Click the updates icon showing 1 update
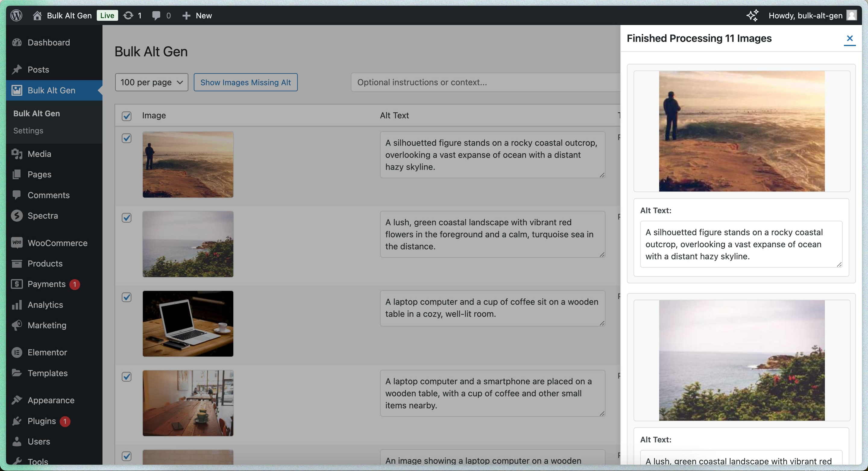Screen dimensions: 868x471 132,15
